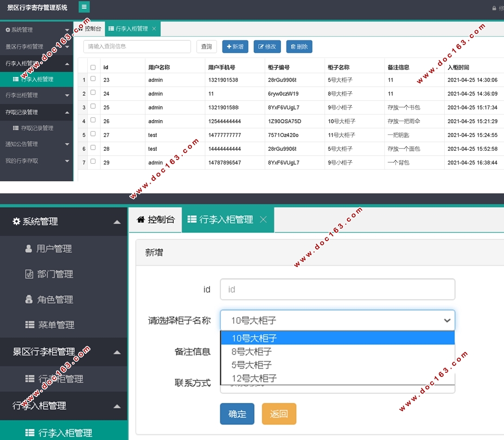Click the 查询 search button
Viewport: 504px width, 440px height.
(x=206, y=47)
